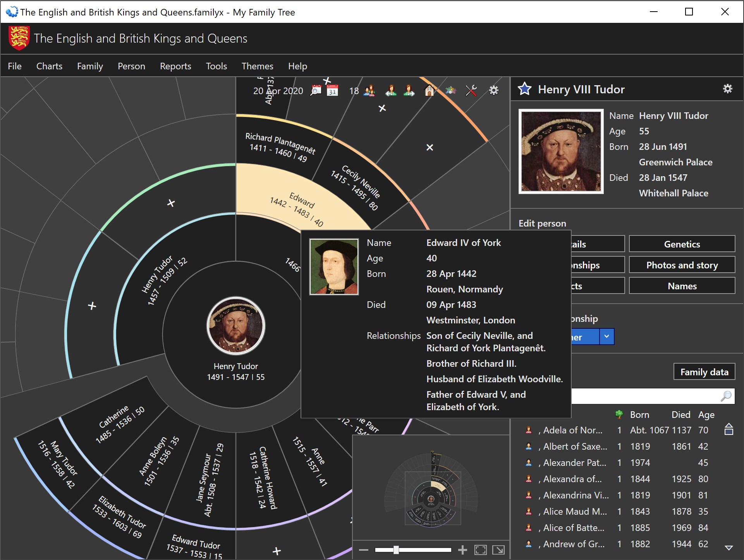
Task: Click the home house icon
Action: tap(429, 91)
